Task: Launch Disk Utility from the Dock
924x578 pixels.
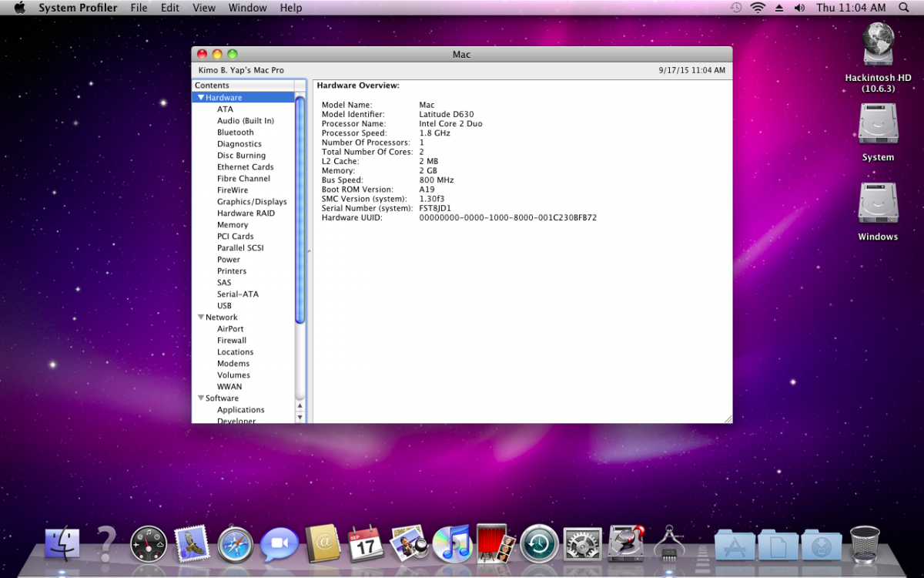Action: 626,543
